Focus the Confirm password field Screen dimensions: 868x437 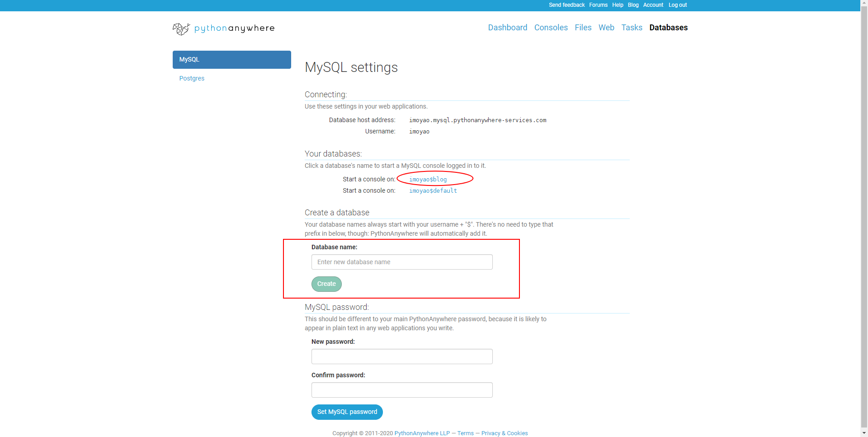[x=402, y=390]
